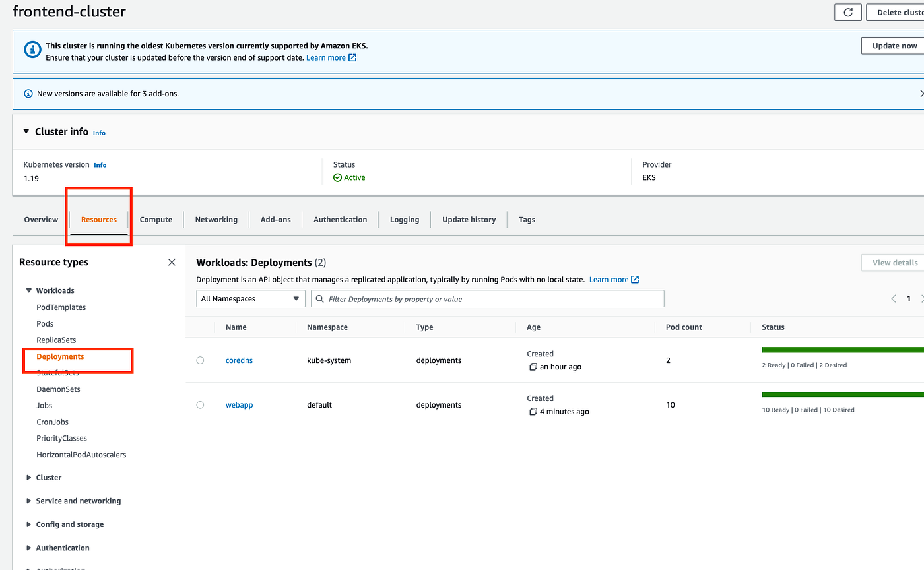
Task: Select the coredns deployment radio button
Action: tap(200, 360)
